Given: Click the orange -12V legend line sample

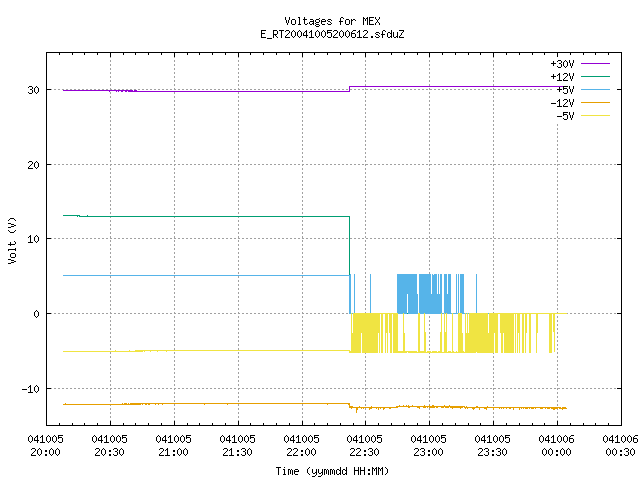Looking at the screenshot, I should point(595,102).
